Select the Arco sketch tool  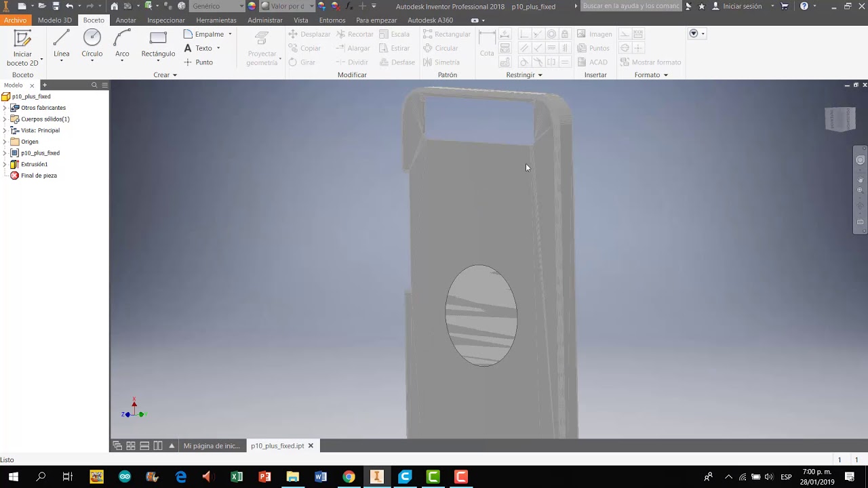tap(122, 45)
